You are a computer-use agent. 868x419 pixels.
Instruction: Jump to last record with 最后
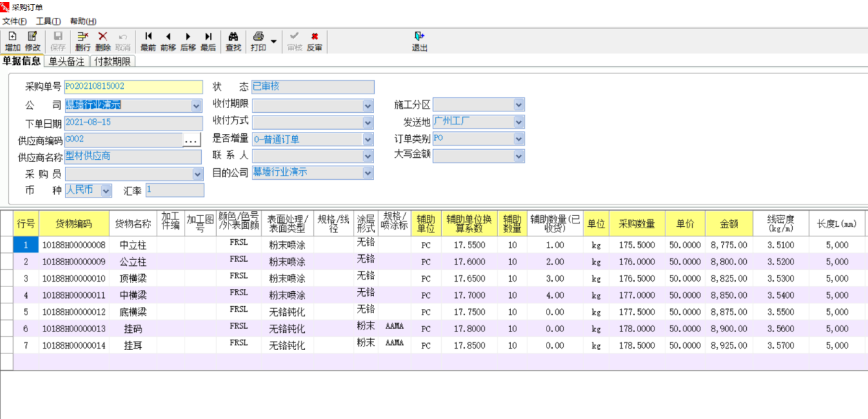[x=208, y=42]
